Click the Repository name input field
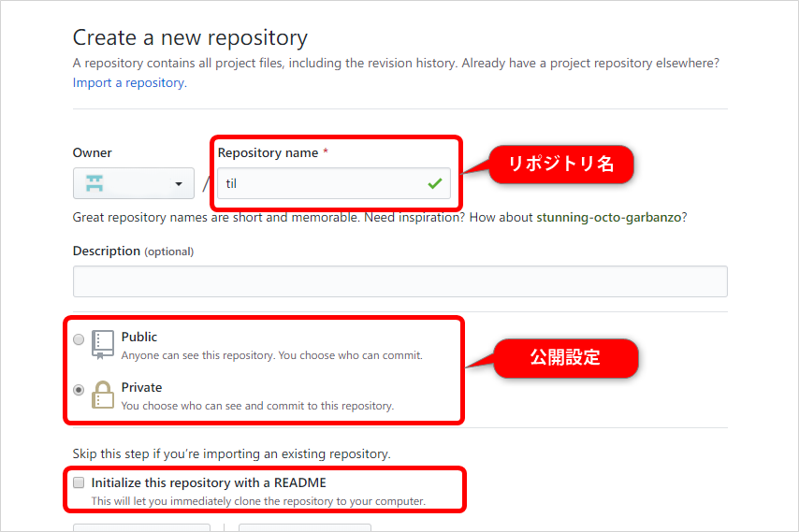Screen dimensions: 799x532 tap(334, 183)
